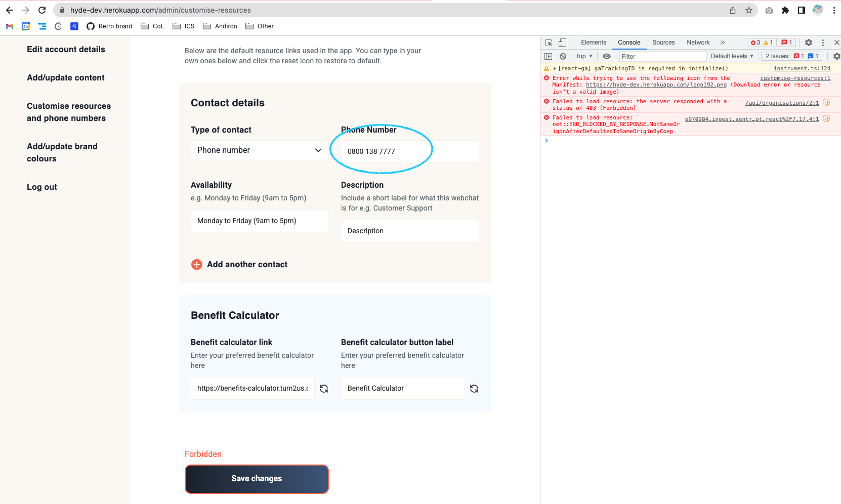
Task: Switch to the Network tab
Action: [x=698, y=43]
